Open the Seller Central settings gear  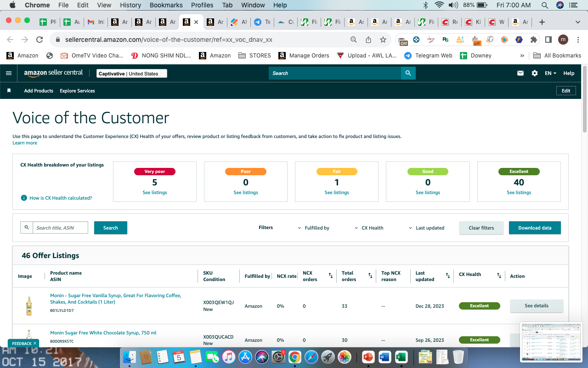click(x=535, y=73)
